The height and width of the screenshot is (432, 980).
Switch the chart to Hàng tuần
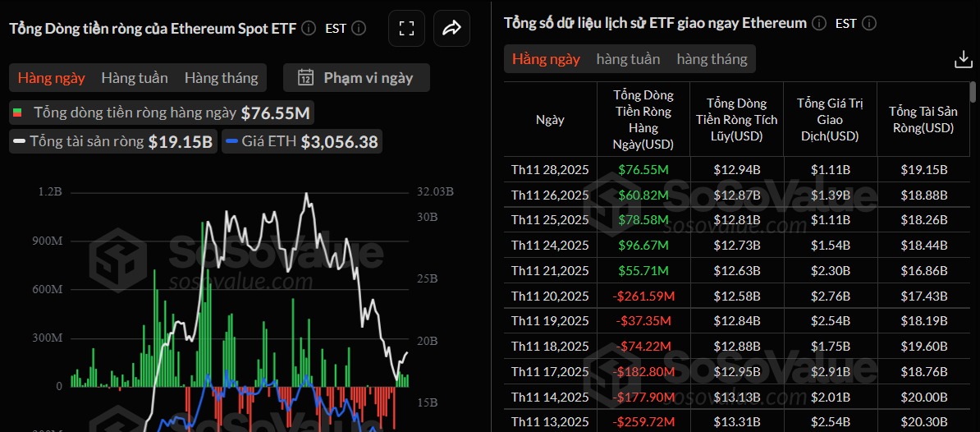135,78
